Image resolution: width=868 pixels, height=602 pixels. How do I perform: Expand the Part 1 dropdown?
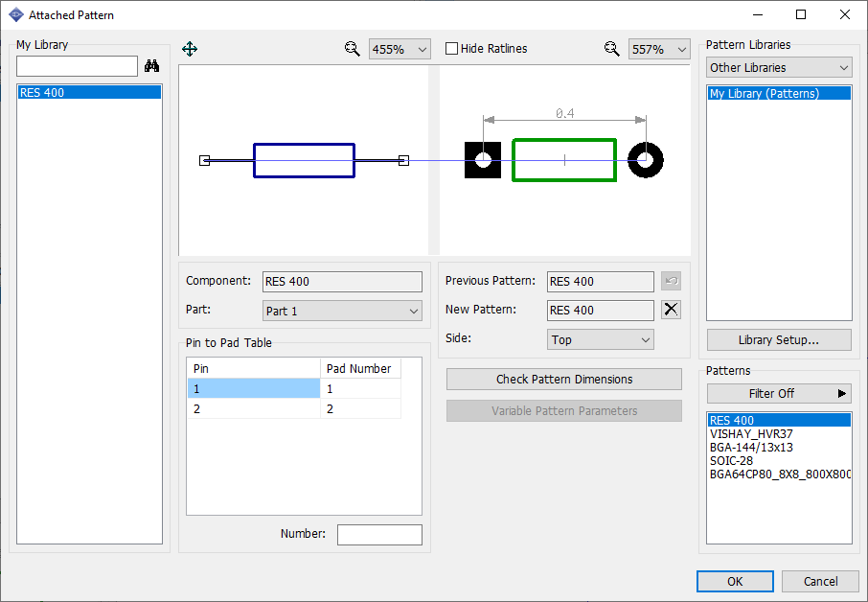342,311
